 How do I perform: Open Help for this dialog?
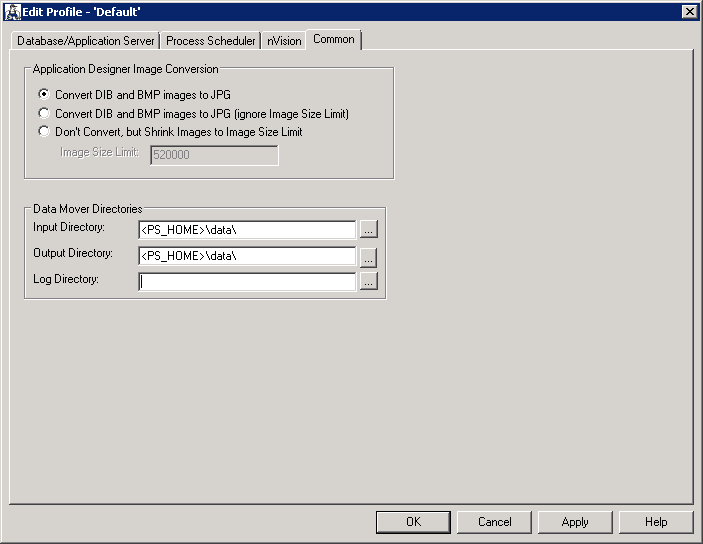[x=656, y=522]
